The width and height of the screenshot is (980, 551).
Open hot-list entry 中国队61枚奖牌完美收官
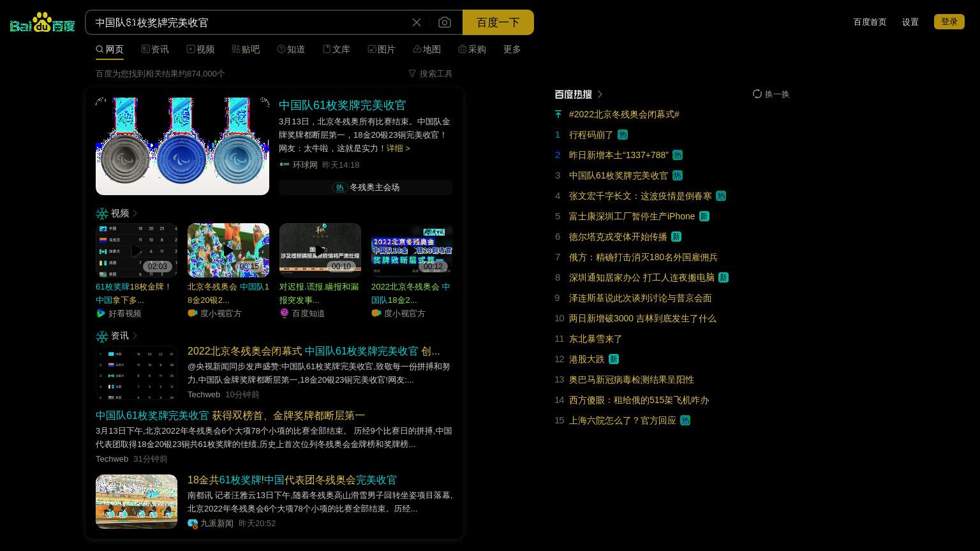tap(618, 175)
